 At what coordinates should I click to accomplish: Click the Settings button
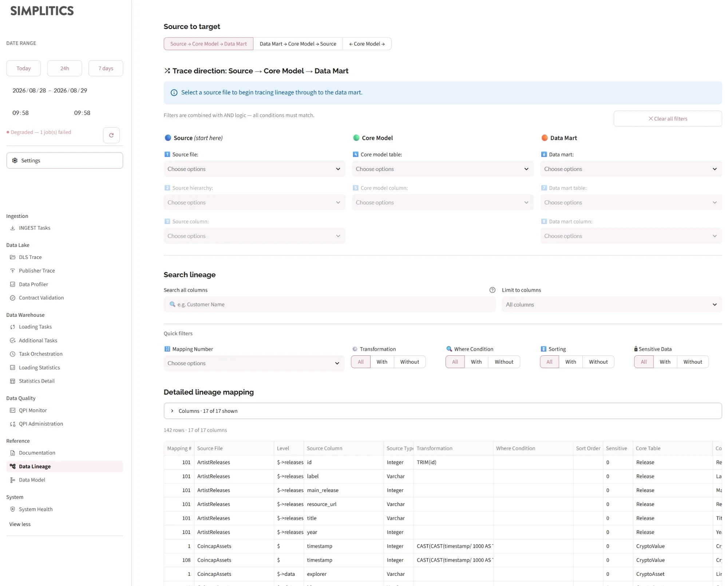point(65,160)
